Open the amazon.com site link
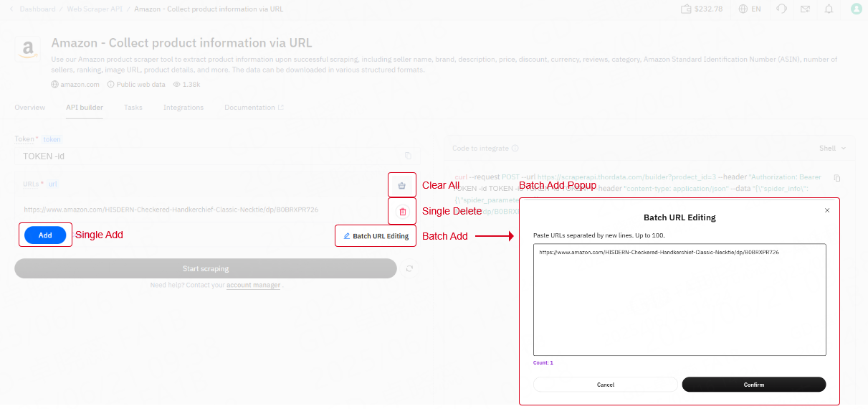 pyautogui.click(x=75, y=85)
